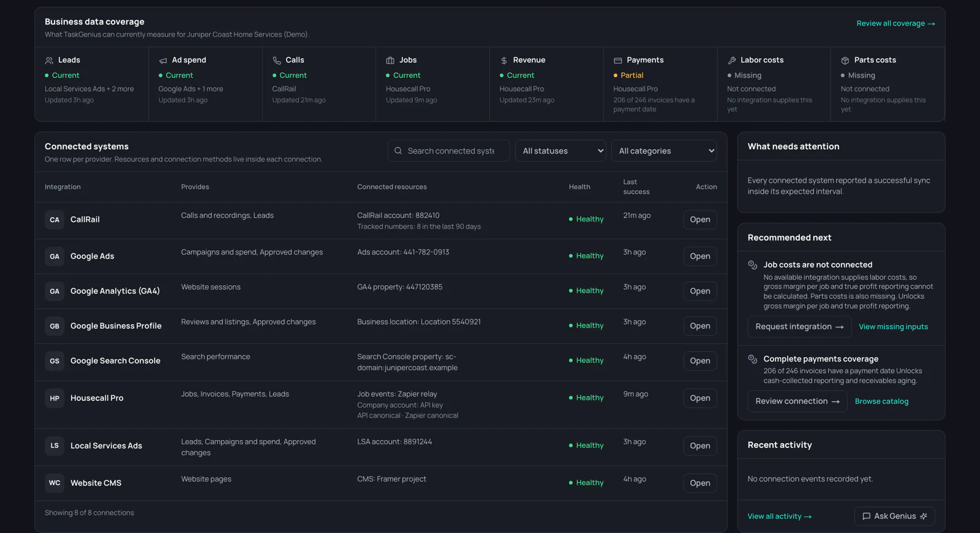Click the Labor costs wrench icon
The width and height of the screenshot is (980, 533).
click(732, 61)
